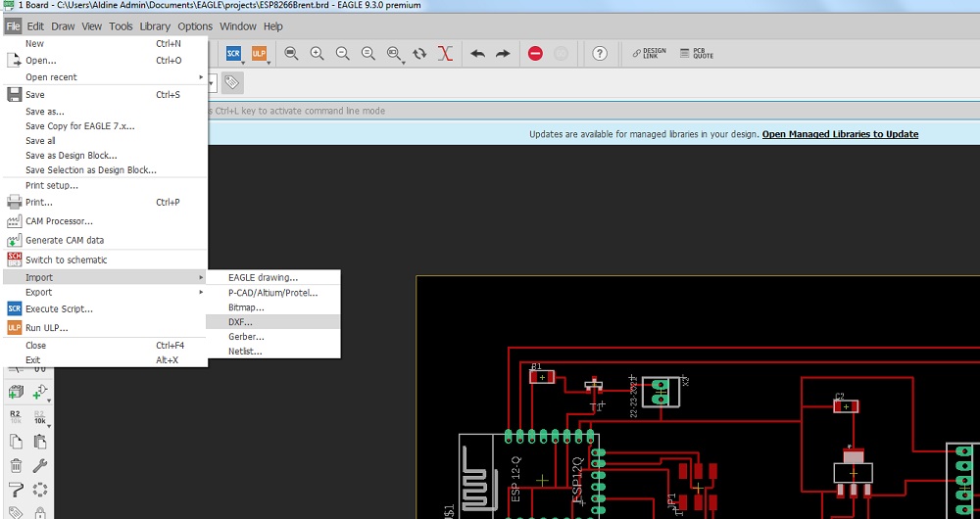Choose Gerber... from the Import submenu
Image resolution: width=980 pixels, height=519 pixels.
273,337
